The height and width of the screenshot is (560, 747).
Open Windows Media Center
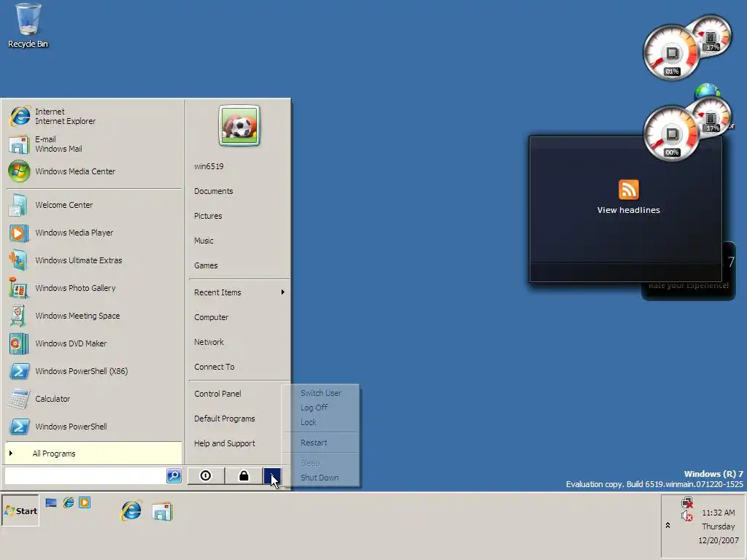point(93,171)
